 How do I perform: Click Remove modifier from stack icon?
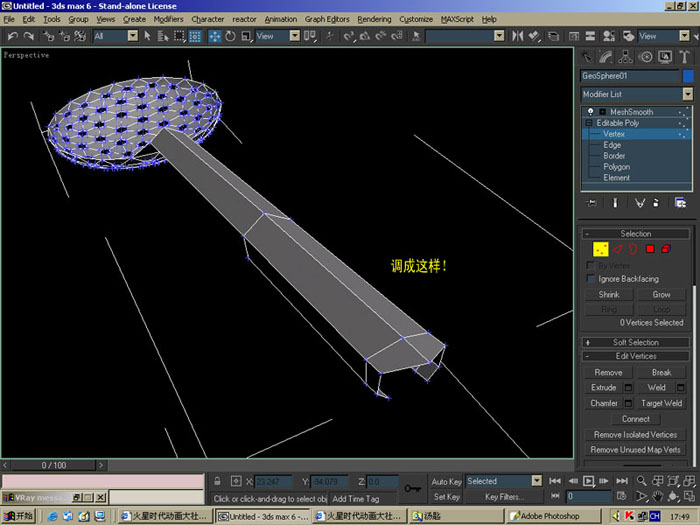(656, 203)
